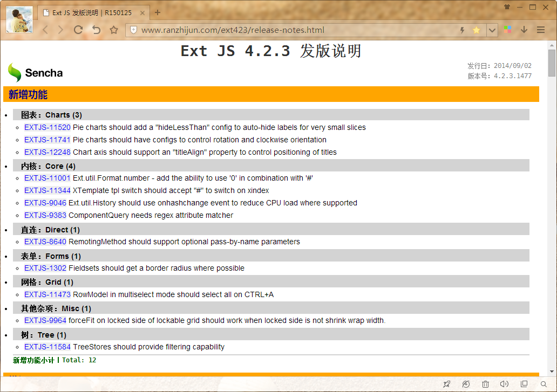
Task: Go forward with the forward arrow
Action: click(61, 30)
